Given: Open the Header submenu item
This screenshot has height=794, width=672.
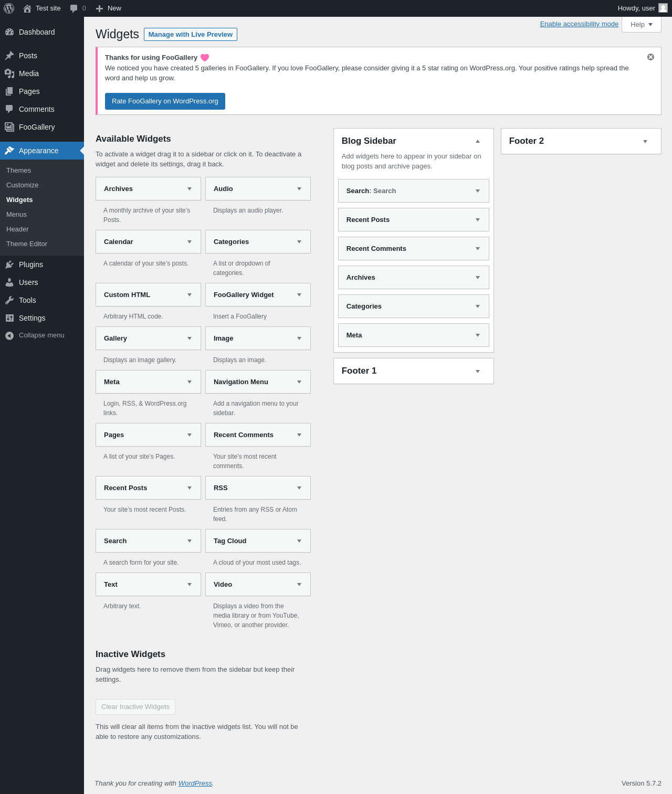Looking at the screenshot, I should coord(17,229).
